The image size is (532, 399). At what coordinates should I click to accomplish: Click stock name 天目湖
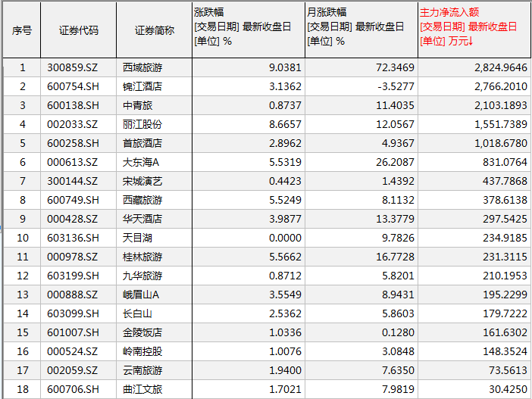click(x=137, y=238)
